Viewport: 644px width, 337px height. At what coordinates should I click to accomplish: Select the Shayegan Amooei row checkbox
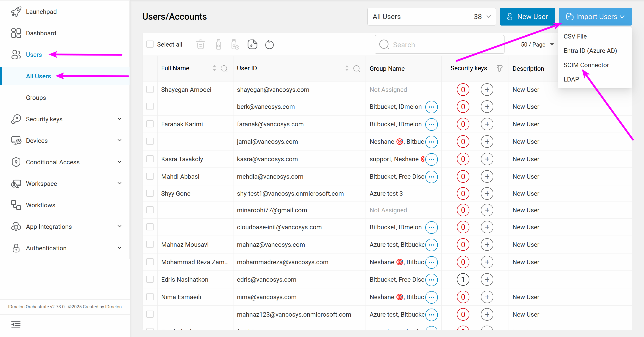pos(150,89)
